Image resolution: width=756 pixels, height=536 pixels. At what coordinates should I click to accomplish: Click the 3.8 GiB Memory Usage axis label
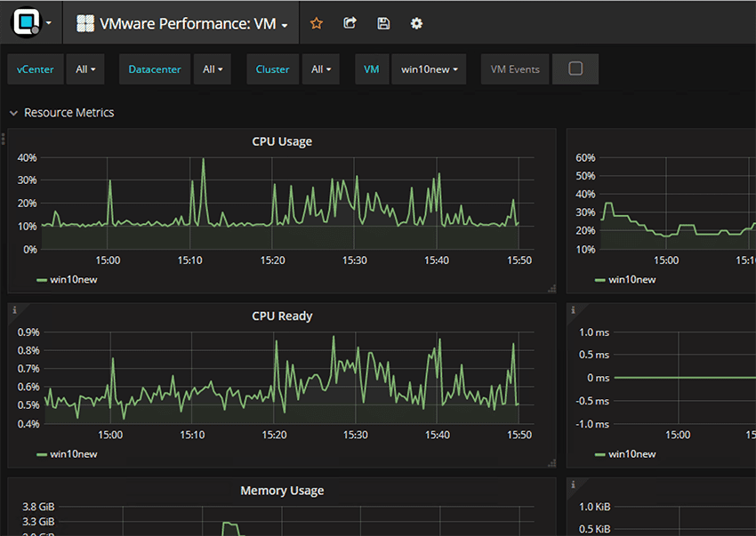[x=38, y=507]
